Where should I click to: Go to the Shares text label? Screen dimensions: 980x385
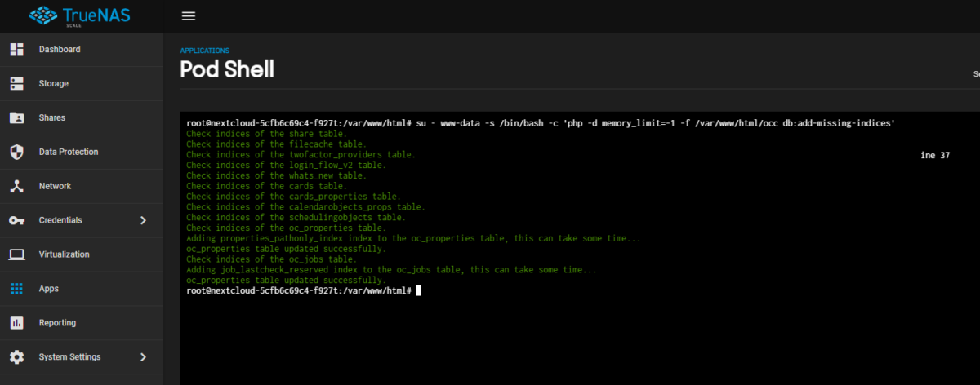[52, 117]
